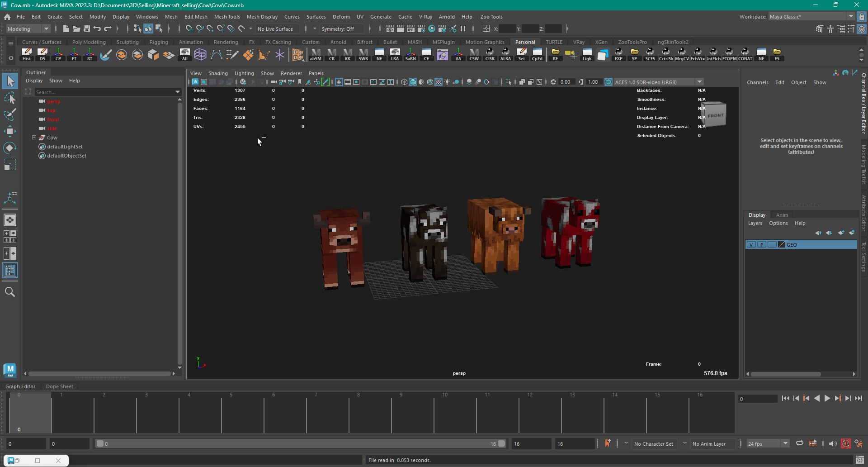Switch to the Rigging shelf tab

[x=159, y=42]
